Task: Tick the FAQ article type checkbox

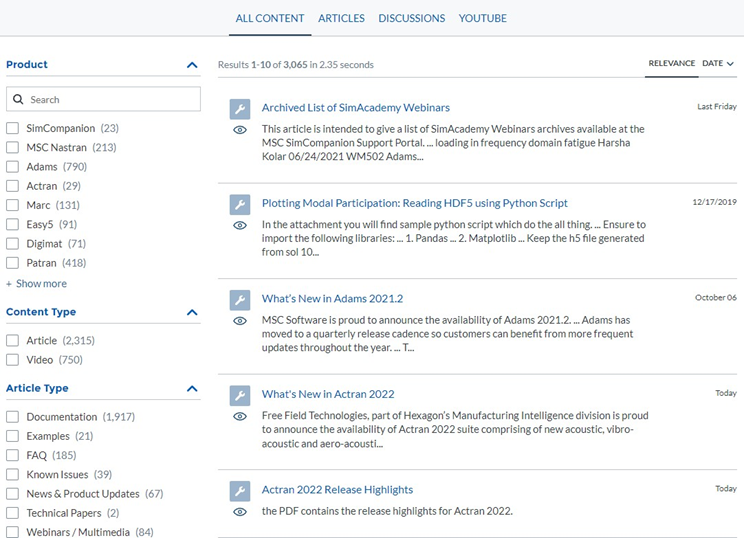Action: (x=13, y=456)
